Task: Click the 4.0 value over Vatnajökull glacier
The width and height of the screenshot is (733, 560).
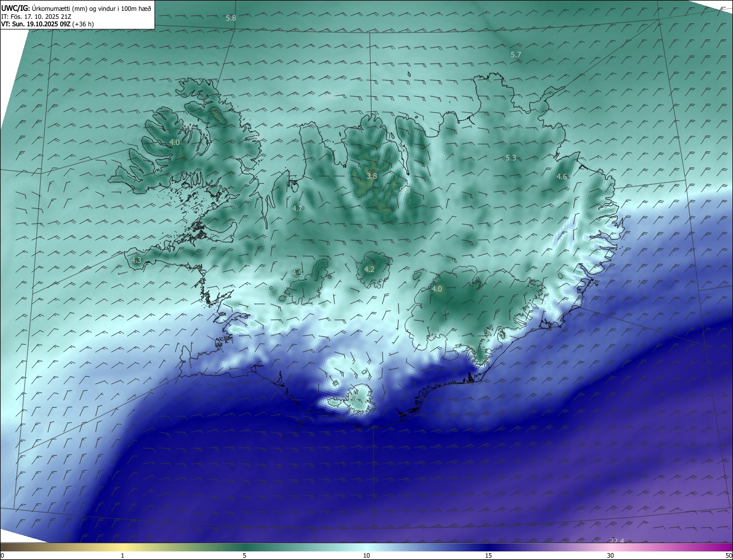Action: pos(437,289)
